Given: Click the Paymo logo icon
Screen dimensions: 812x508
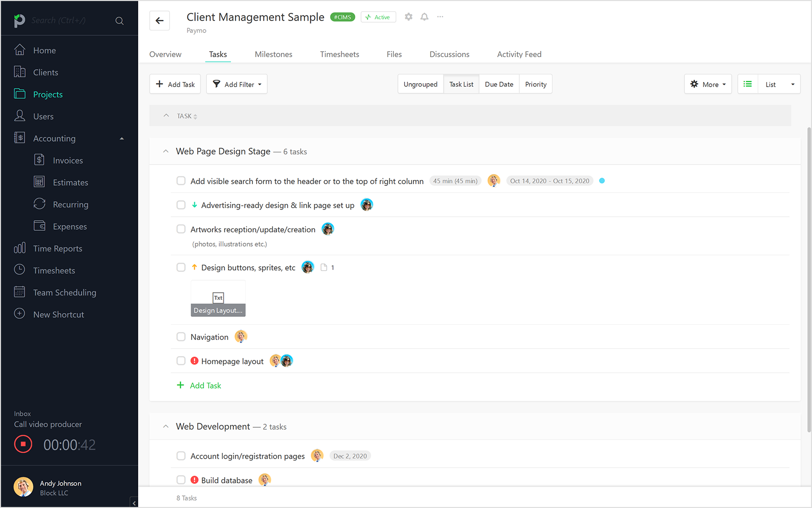Looking at the screenshot, I should click(x=19, y=20).
